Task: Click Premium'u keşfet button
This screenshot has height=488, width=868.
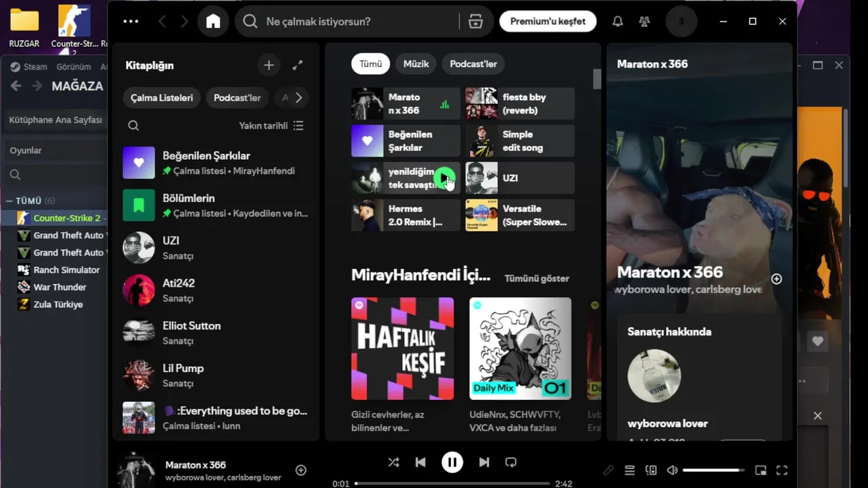Action: pyautogui.click(x=548, y=22)
